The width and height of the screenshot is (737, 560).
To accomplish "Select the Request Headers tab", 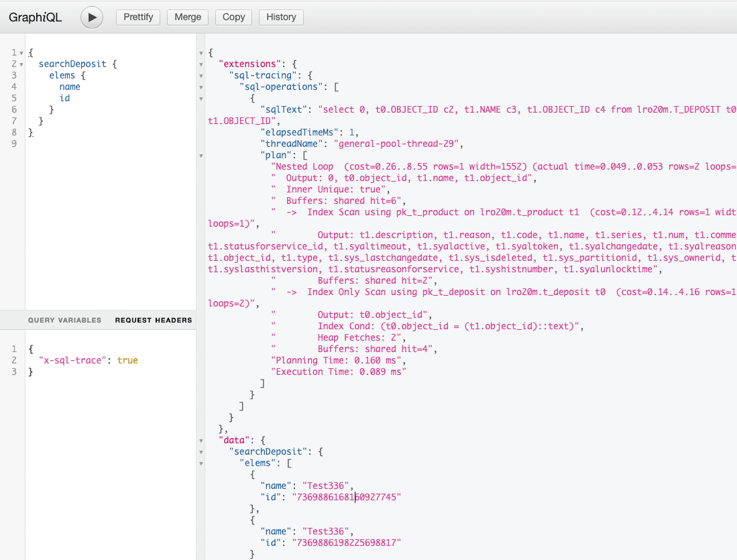I will (x=154, y=321).
